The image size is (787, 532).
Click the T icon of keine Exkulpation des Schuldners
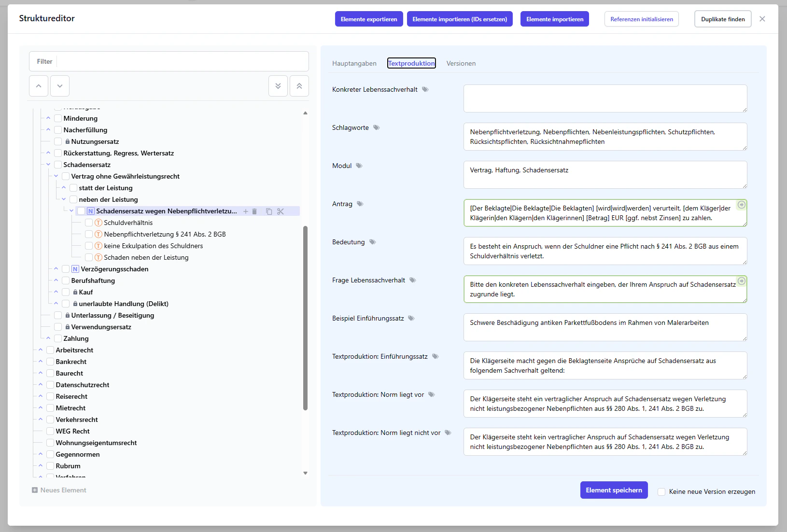(x=98, y=246)
